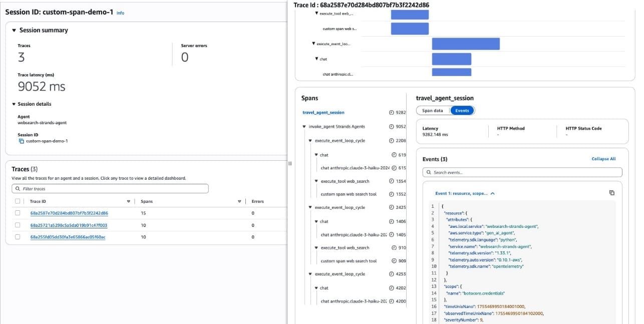
Task: Toggle the select-all traces header checkbox
Action: 18,201
